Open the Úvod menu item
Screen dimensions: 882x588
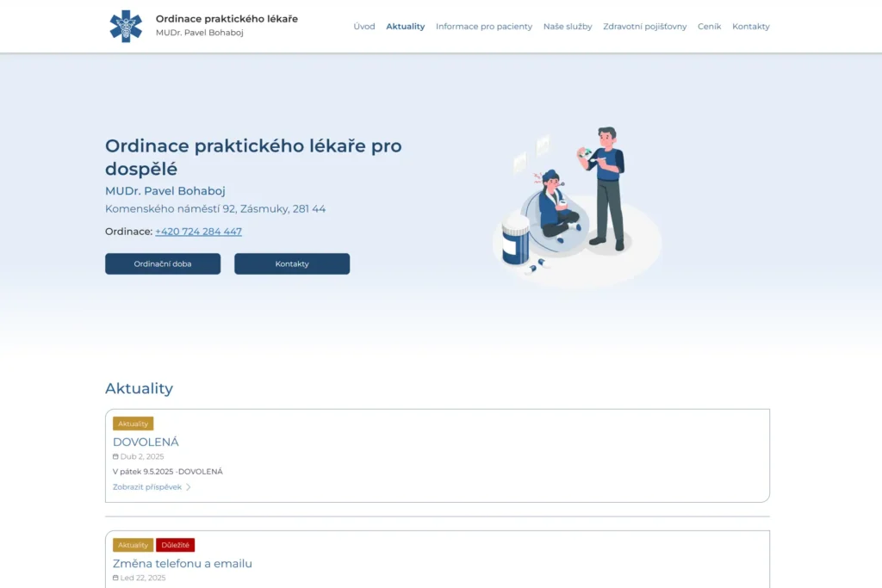tap(364, 27)
